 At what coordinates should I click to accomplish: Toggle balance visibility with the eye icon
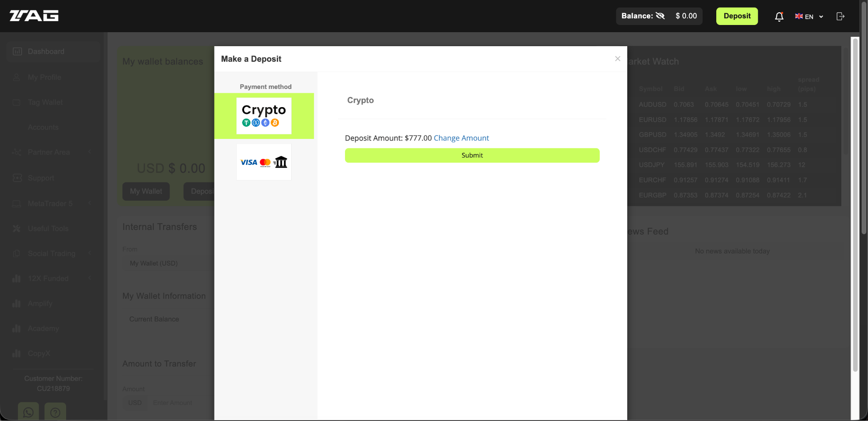click(660, 16)
